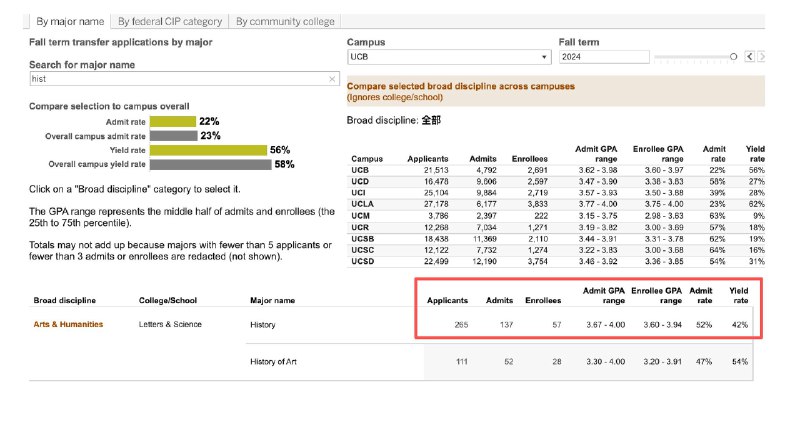Select the UCSB campus row
Image resolution: width=800 pixels, height=422 pixels.
(558, 239)
